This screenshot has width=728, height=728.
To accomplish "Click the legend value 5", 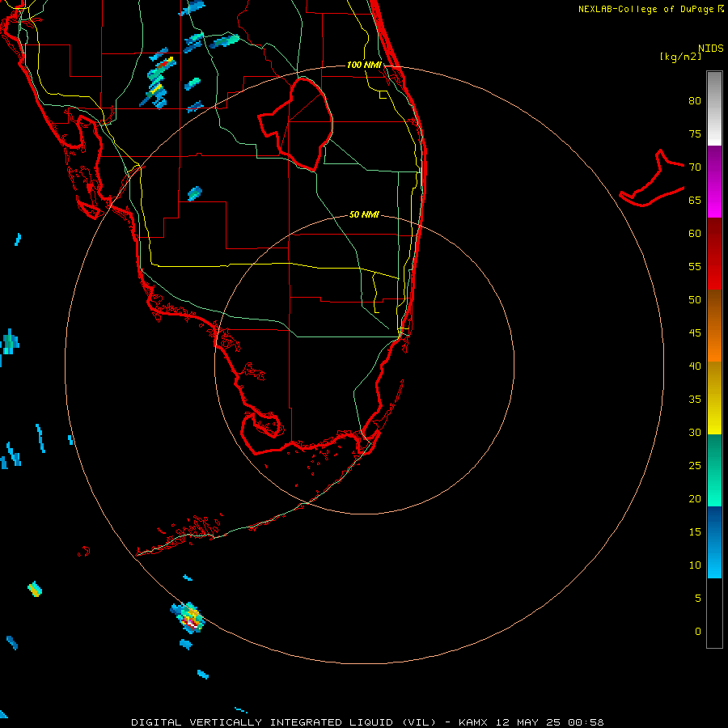I will (698, 598).
